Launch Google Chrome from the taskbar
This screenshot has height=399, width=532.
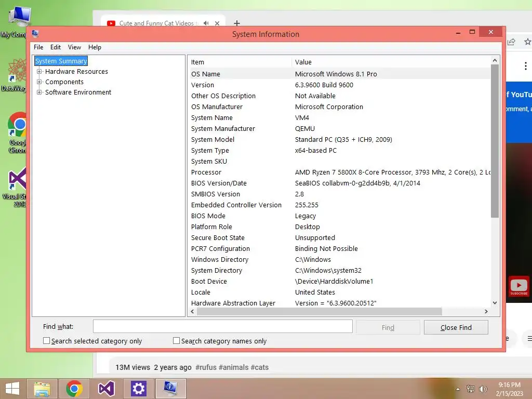[x=74, y=389]
